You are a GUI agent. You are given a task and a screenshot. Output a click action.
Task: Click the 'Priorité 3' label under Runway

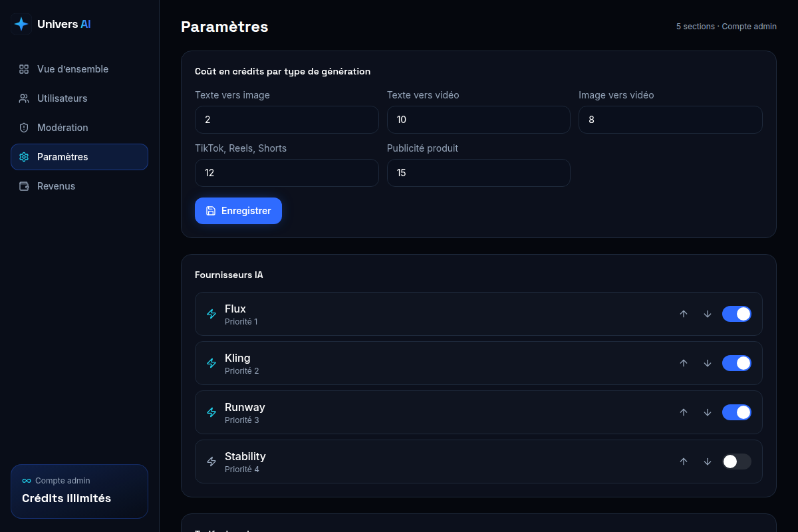[x=242, y=420]
